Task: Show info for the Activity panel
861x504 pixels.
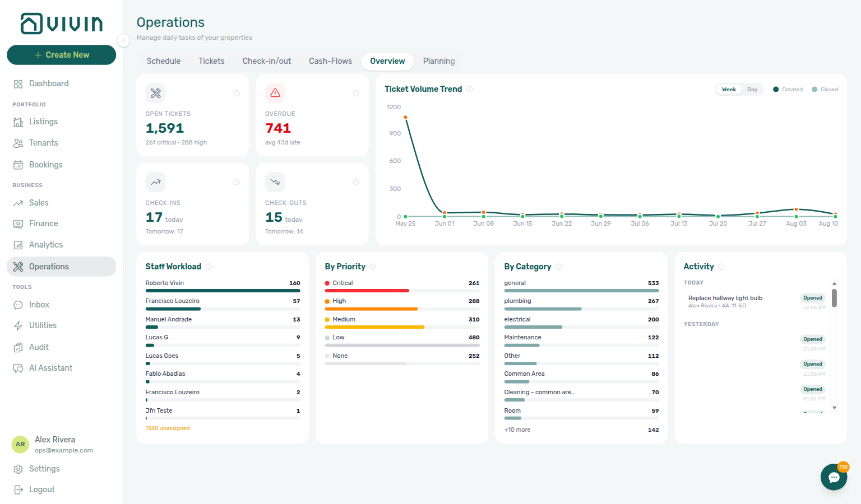Action: [x=721, y=267]
